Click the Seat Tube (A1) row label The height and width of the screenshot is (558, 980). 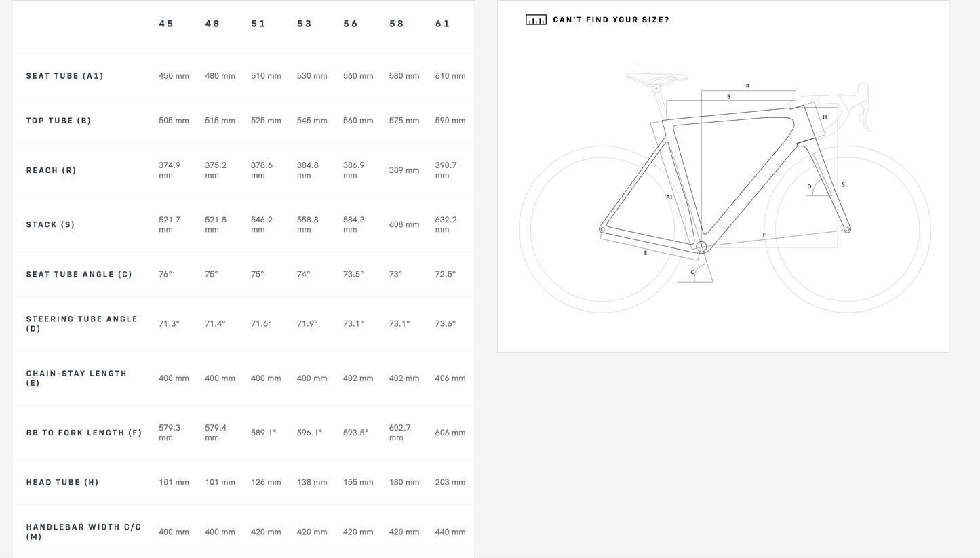tap(65, 76)
